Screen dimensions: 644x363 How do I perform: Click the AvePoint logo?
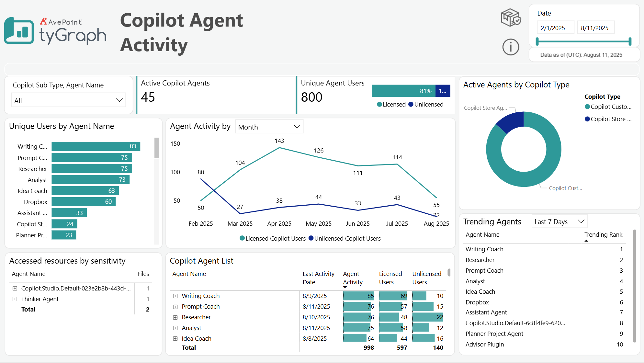(x=61, y=21)
